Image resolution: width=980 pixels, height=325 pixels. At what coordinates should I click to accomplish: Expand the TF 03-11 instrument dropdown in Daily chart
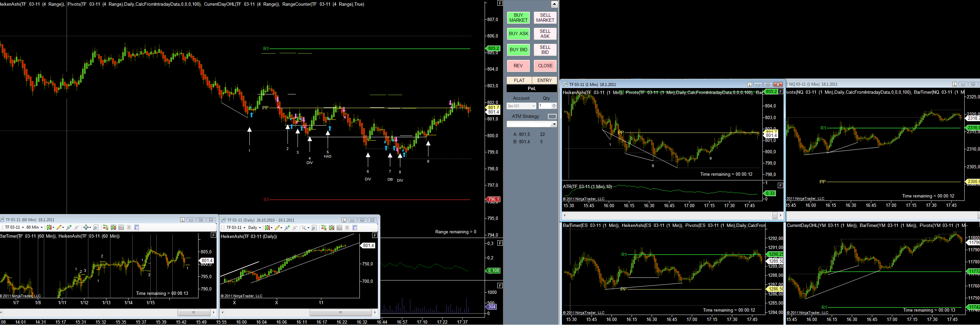click(x=244, y=228)
